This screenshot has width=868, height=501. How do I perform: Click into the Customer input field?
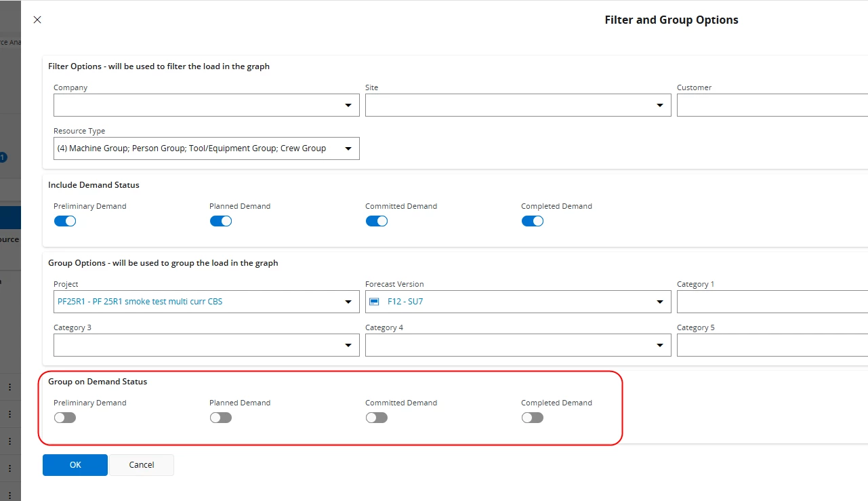[x=771, y=105]
